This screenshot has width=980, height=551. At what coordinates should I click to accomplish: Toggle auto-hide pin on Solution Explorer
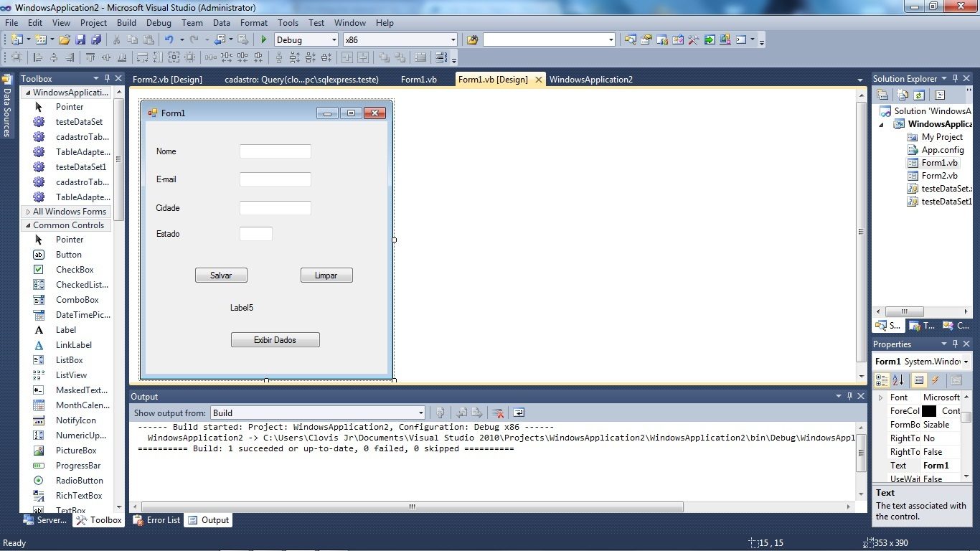tap(955, 78)
